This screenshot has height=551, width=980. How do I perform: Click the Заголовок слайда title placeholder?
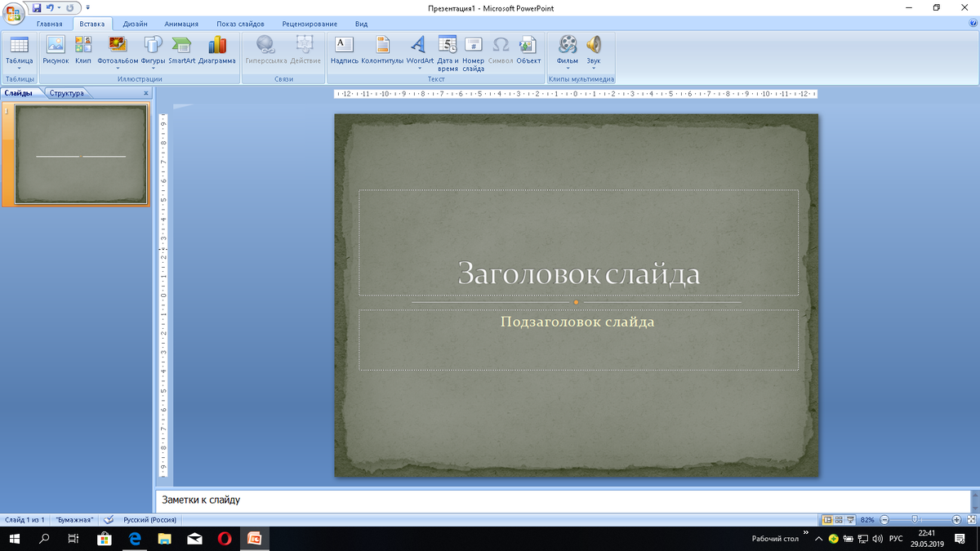pos(578,242)
